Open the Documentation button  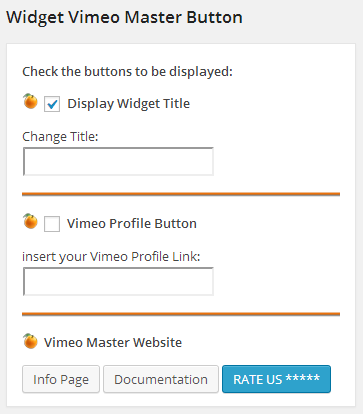[161, 379]
